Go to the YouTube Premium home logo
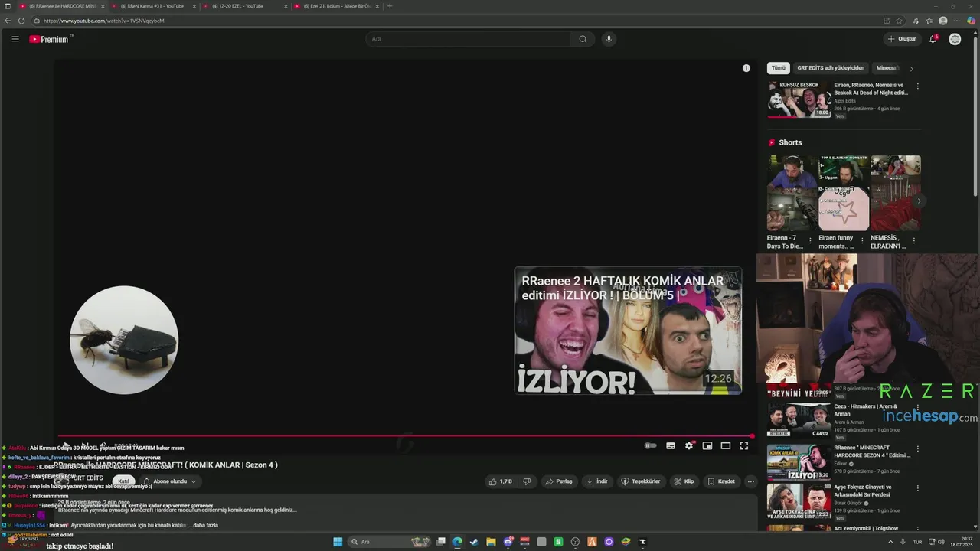 click(x=50, y=39)
